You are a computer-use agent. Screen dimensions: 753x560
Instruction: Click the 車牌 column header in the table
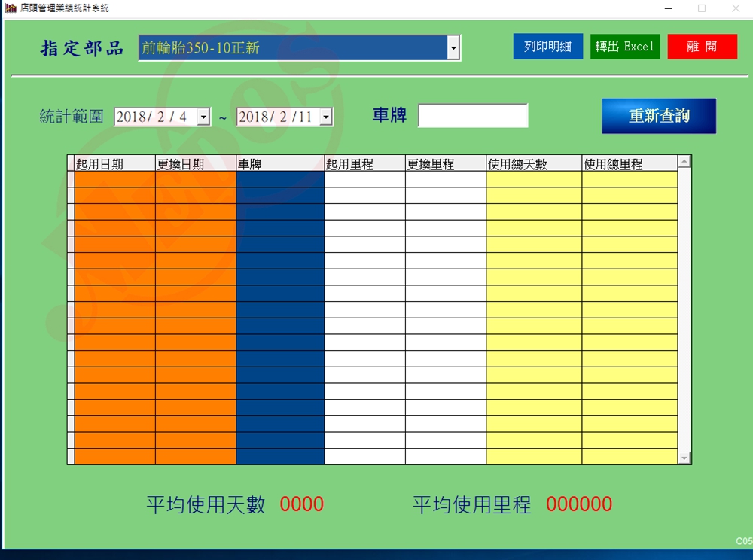pos(279,163)
